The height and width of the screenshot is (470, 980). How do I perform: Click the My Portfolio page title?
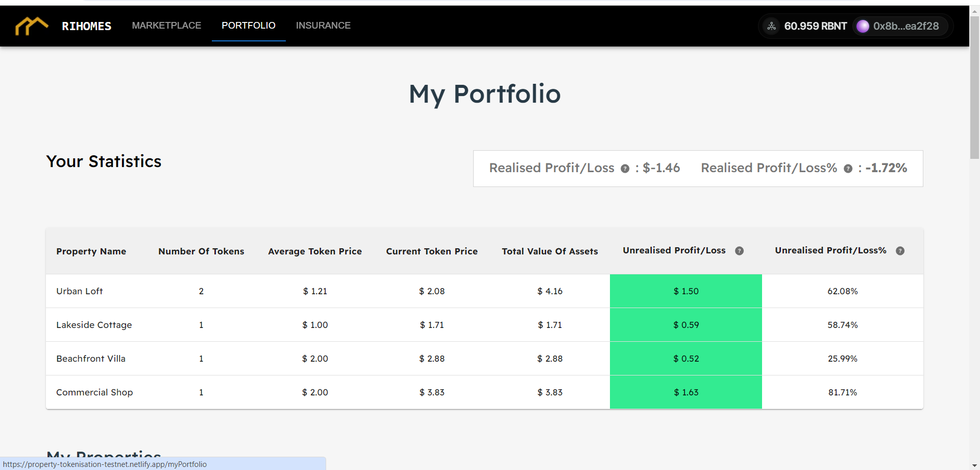485,95
